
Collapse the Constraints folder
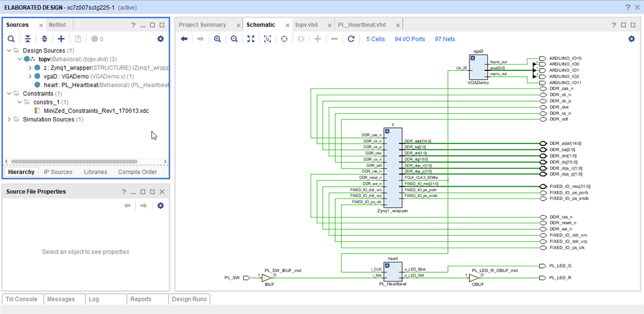(x=9, y=94)
